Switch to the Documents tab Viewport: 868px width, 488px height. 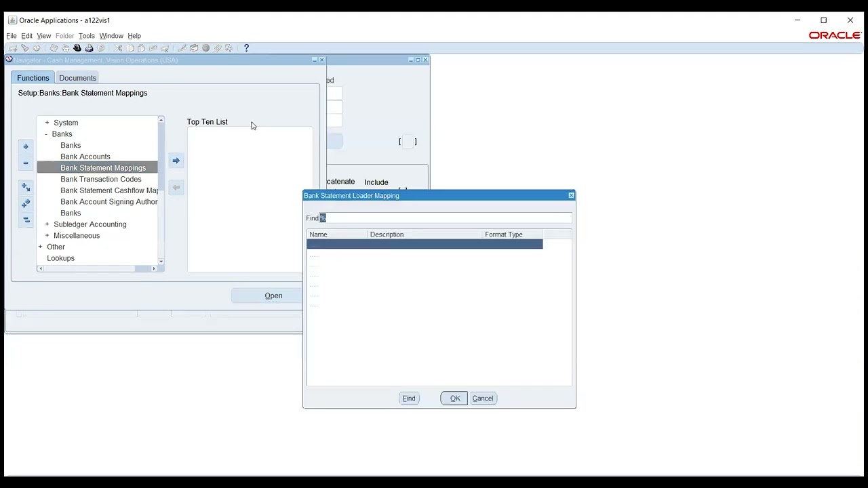pos(77,78)
